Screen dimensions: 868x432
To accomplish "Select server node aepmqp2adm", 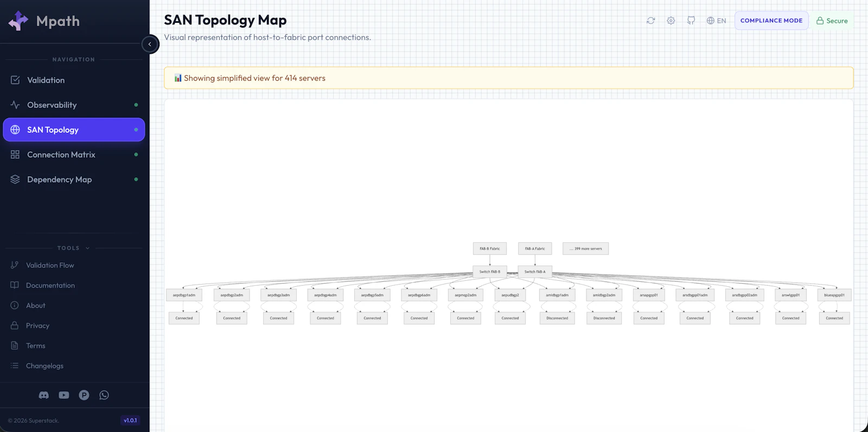I will click(465, 295).
